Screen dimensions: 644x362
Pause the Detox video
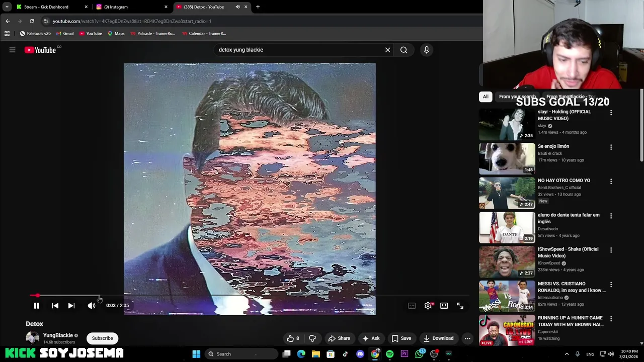click(36, 305)
